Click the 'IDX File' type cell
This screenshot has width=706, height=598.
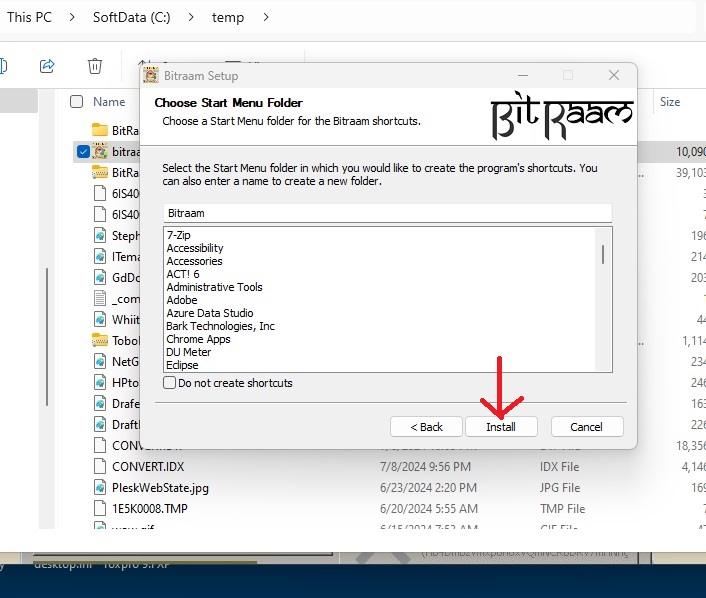pyautogui.click(x=560, y=467)
